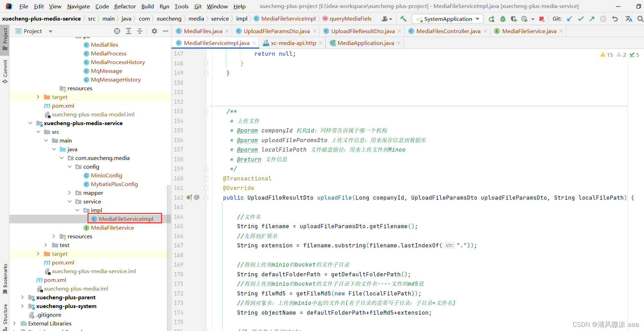Open the Commit tool window sidebar
This screenshot has width=644, height=331.
point(5,71)
